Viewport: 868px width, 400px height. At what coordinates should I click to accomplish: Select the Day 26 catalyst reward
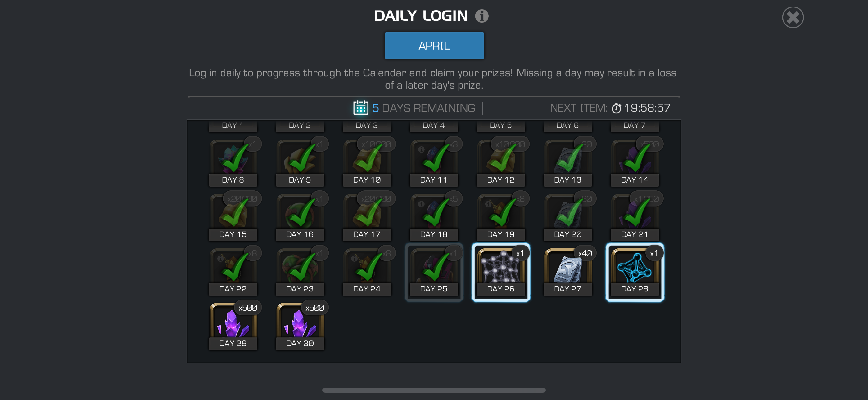(501, 272)
